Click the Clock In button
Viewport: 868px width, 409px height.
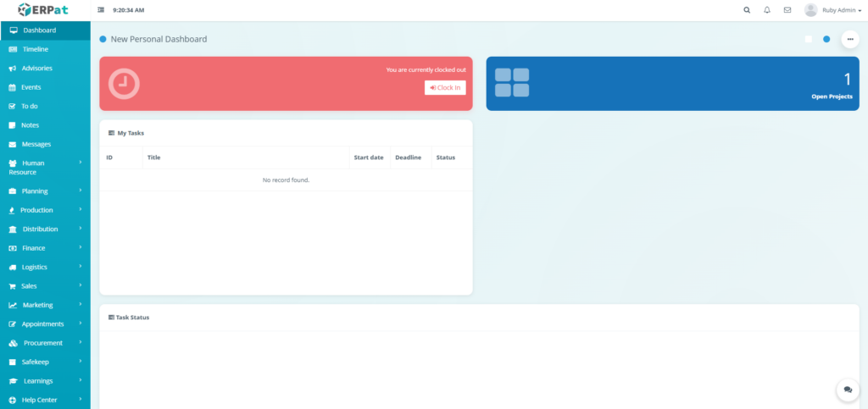[x=445, y=88]
